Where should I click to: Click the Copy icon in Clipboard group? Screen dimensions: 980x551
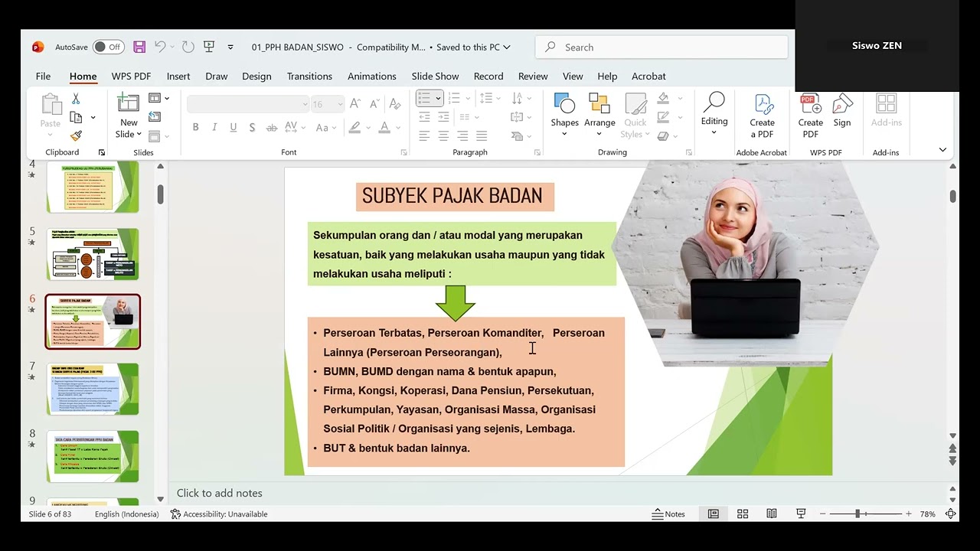(76, 117)
